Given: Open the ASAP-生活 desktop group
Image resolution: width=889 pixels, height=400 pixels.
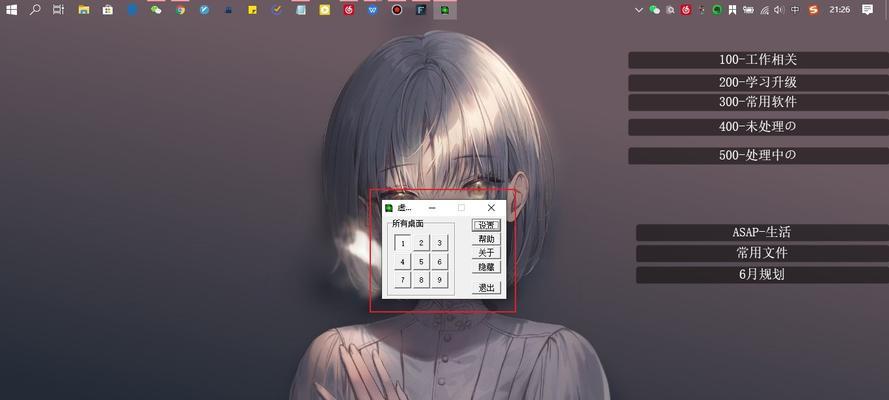Looking at the screenshot, I should (762, 232).
